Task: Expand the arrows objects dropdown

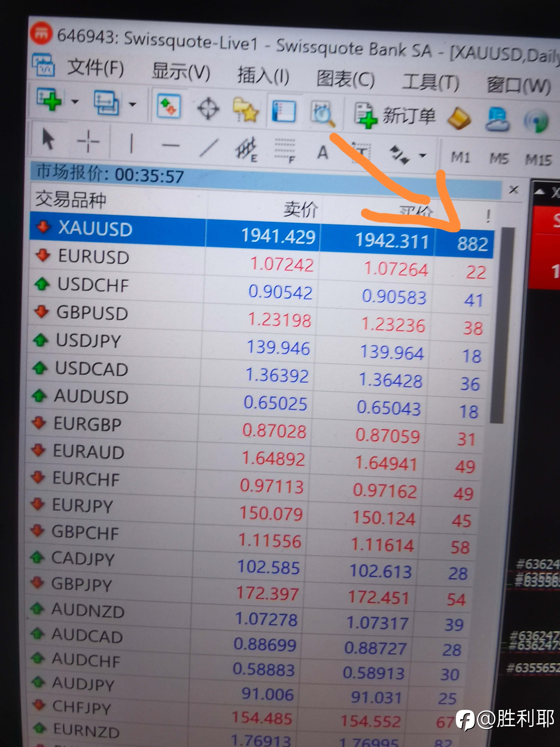Action: 422,156
